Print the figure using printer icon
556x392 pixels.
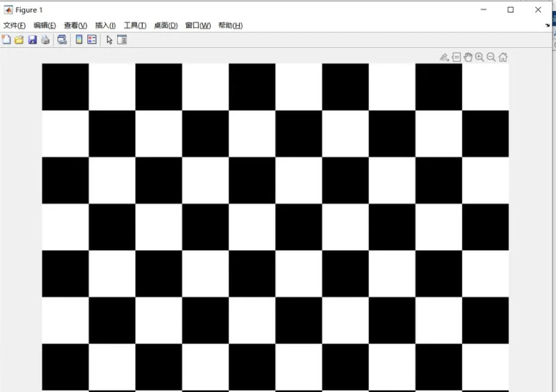[46, 39]
